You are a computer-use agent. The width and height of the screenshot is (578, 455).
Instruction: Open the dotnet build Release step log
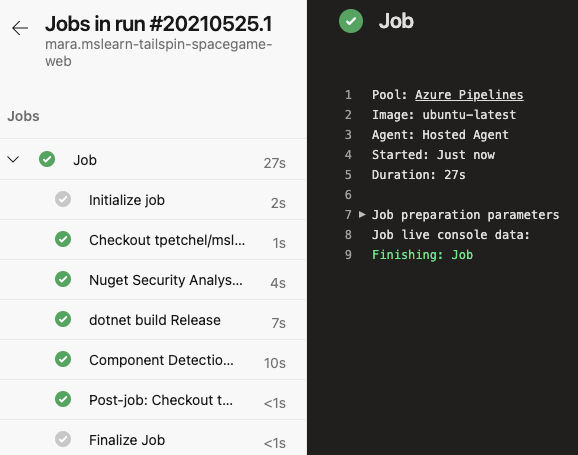tap(153, 320)
